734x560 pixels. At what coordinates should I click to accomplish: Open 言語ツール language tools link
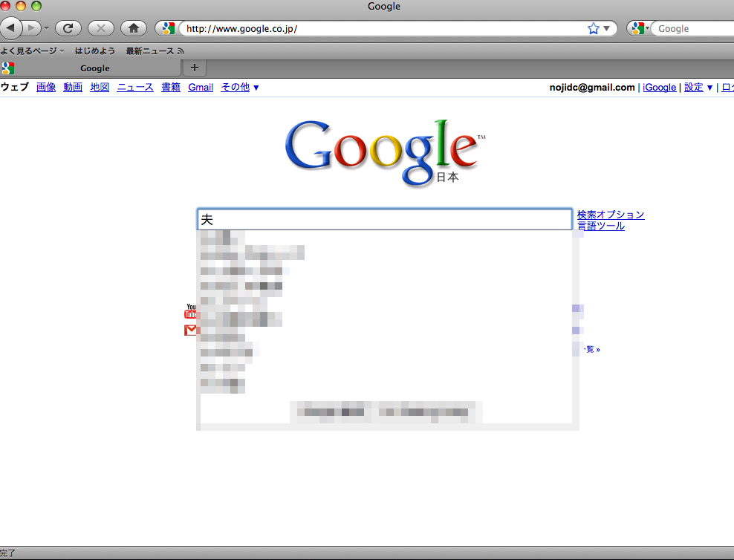600,226
